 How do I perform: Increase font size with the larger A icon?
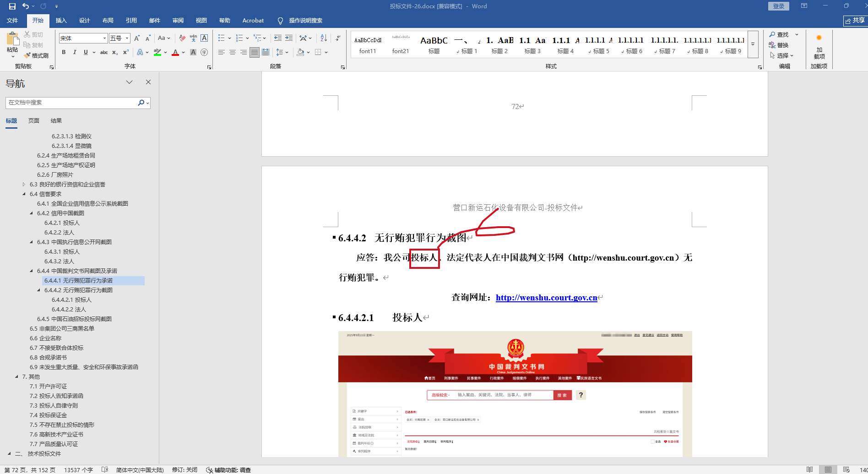[x=137, y=38]
